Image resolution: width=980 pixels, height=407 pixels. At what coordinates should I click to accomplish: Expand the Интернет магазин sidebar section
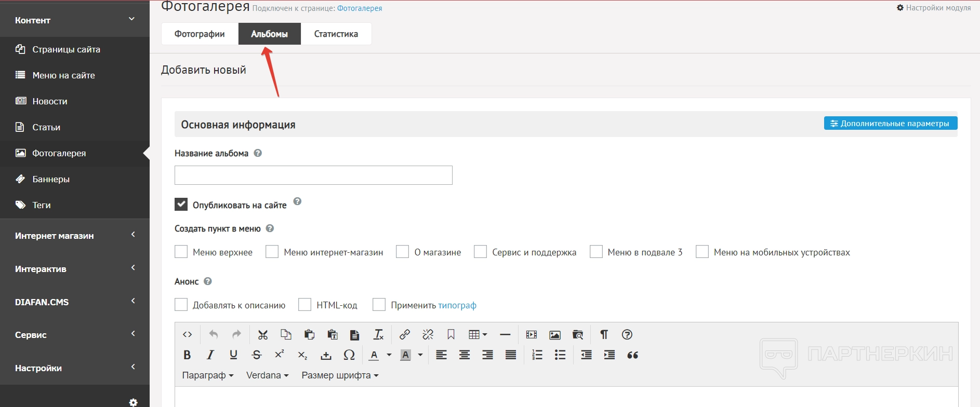coord(75,236)
